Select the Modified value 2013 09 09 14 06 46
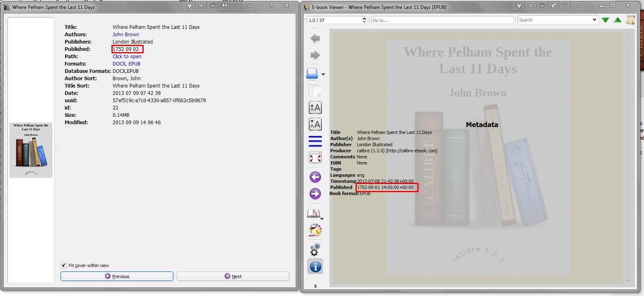Screen dimensions: 644x296 [x=137, y=123]
